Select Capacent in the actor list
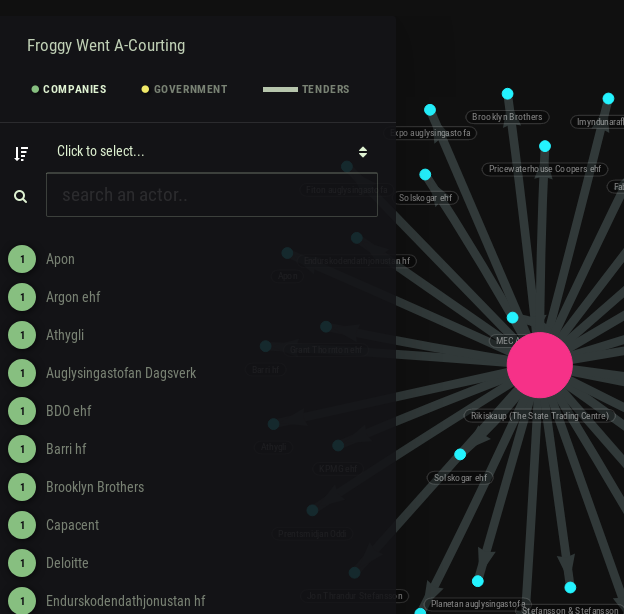 [72, 525]
